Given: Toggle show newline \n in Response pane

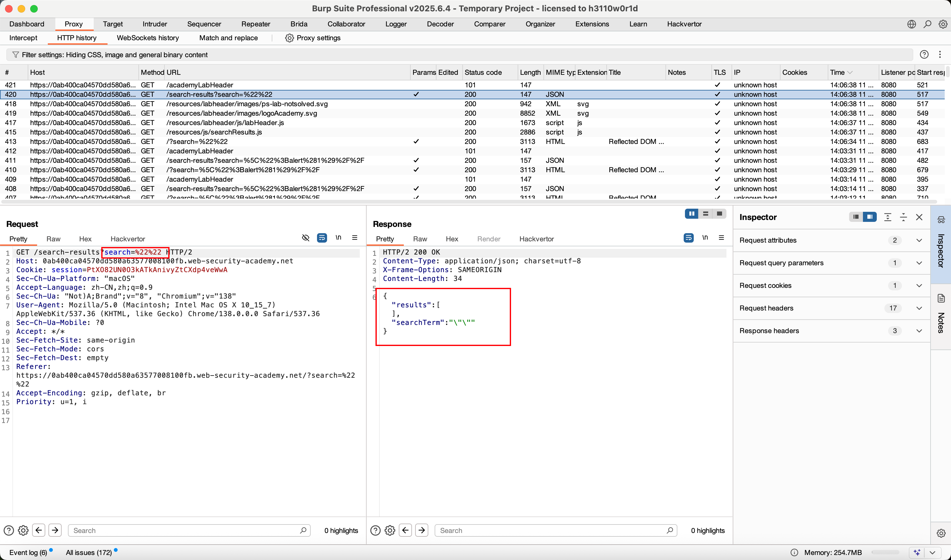Looking at the screenshot, I should coord(705,237).
